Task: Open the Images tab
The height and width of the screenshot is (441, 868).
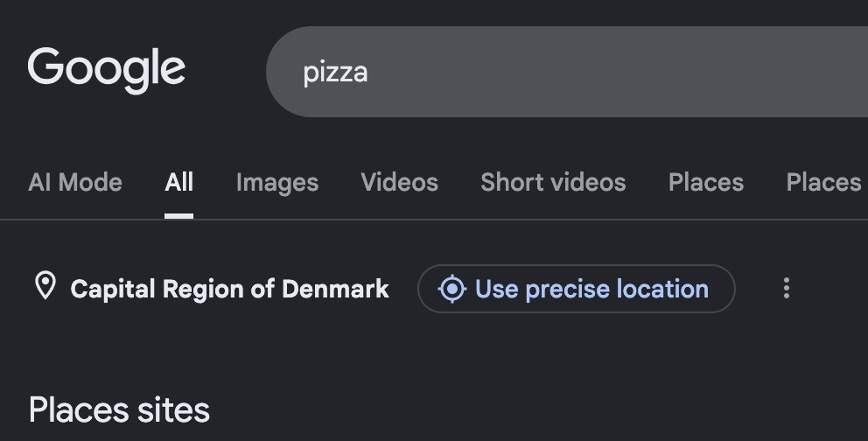Action: pyautogui.click(x=277, y=183)
